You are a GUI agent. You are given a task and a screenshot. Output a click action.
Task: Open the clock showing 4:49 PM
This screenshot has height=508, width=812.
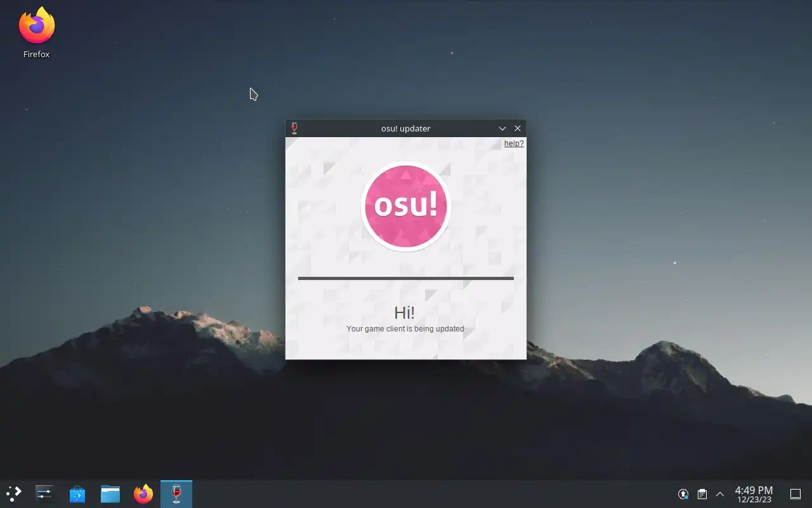coord(754,494)
